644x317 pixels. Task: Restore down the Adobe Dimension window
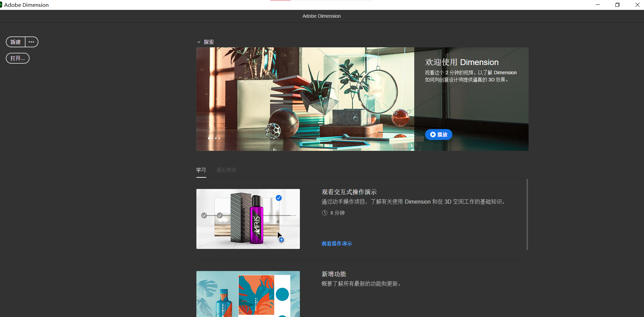[617, 5]
